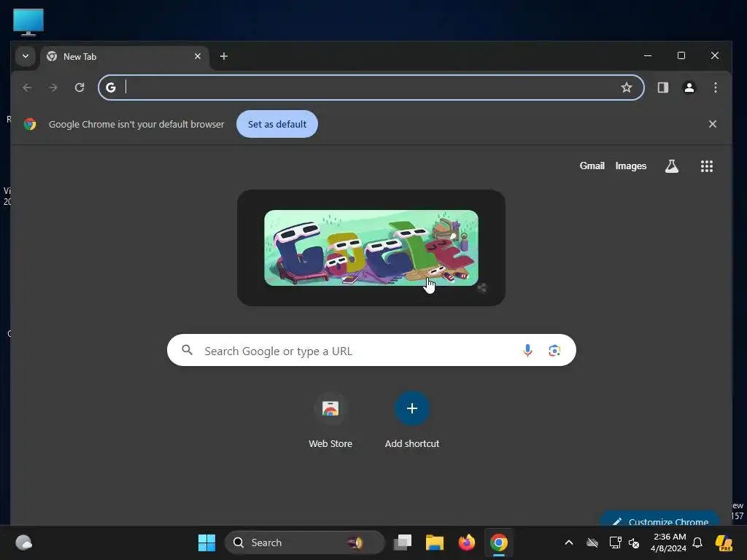
Task: Click the Chrome logo in the infobar
Action: (x=30, y=124)
